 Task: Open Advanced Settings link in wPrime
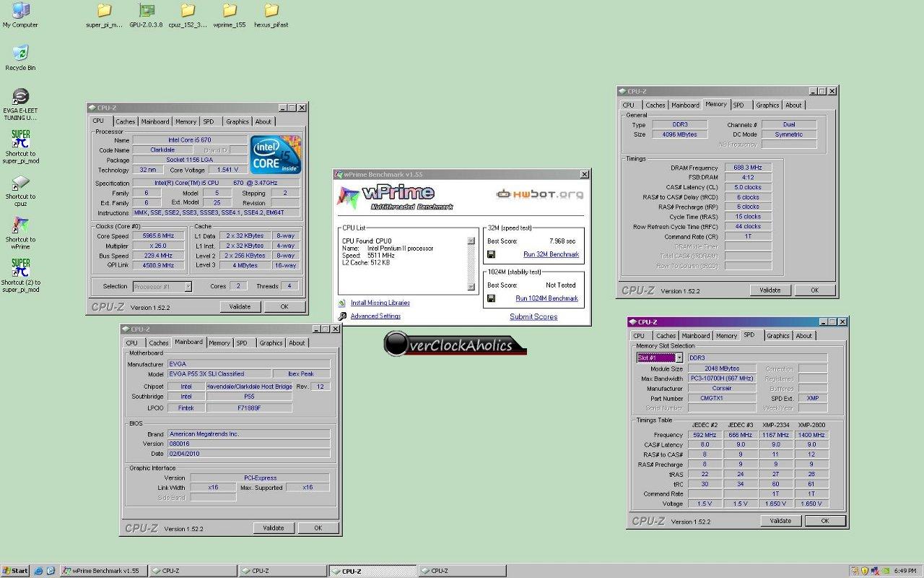tap(375, 316)
